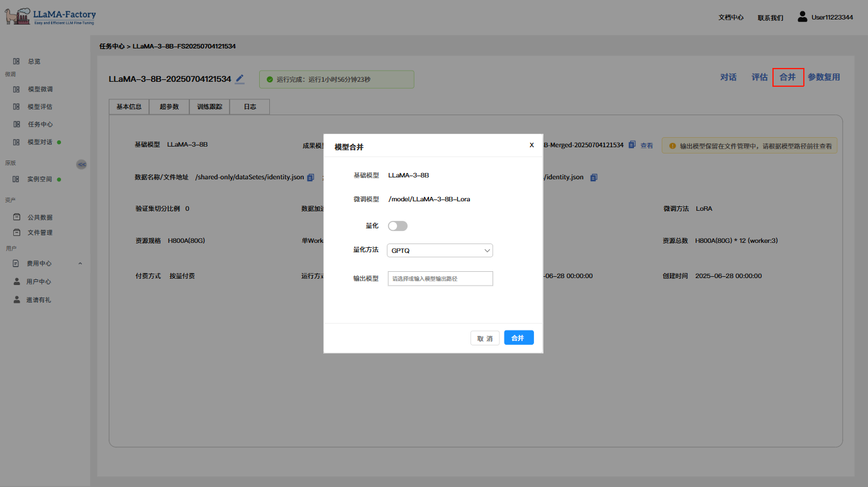Switch to the 训练跟踪 tab
The width and height of the screenshot is (868, 487).
click(209, 107)
